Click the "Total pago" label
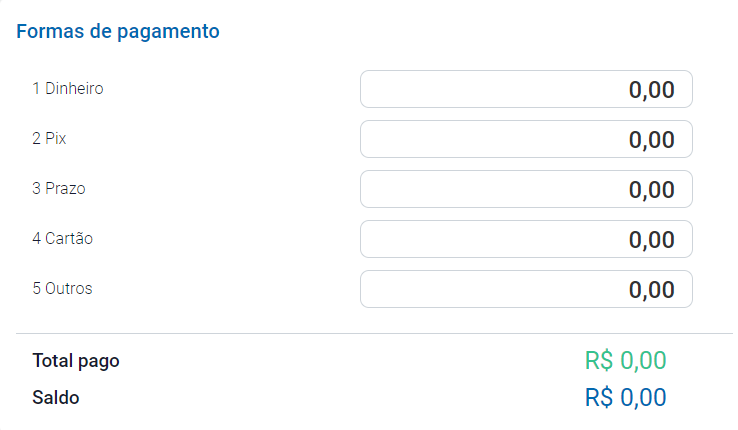 76,361
